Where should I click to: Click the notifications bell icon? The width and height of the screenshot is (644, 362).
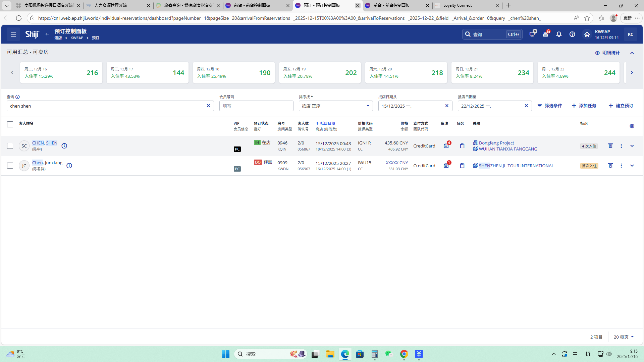click(x=559, y=34)
